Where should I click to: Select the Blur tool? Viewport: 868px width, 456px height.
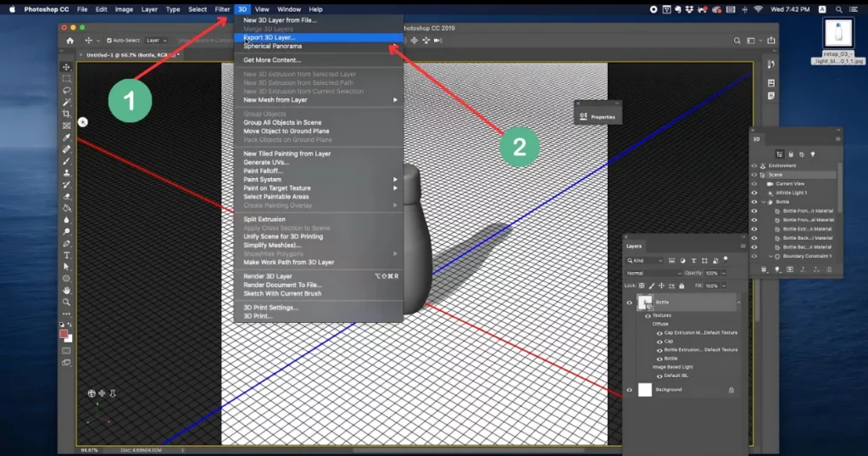point(66,220)
